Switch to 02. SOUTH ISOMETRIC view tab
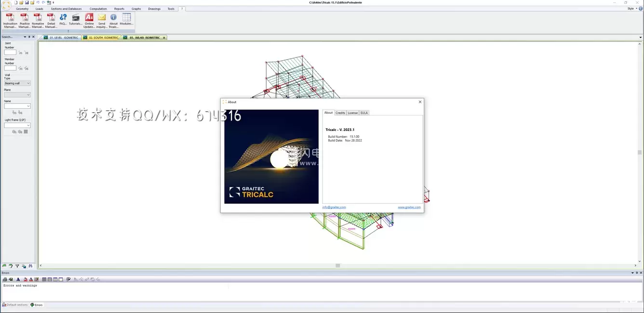The height and width of the screenshot is (313, 644). coord(101,38)
